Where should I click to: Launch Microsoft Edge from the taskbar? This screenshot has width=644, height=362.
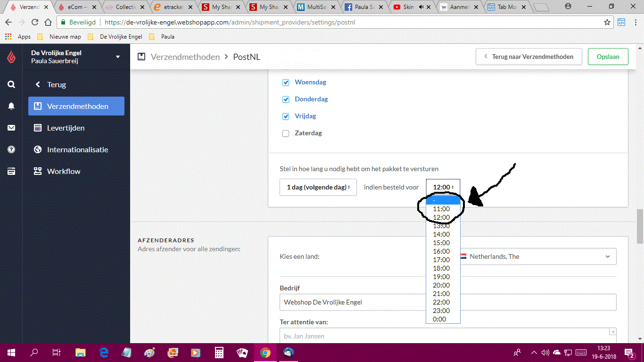tap(104, 352)
